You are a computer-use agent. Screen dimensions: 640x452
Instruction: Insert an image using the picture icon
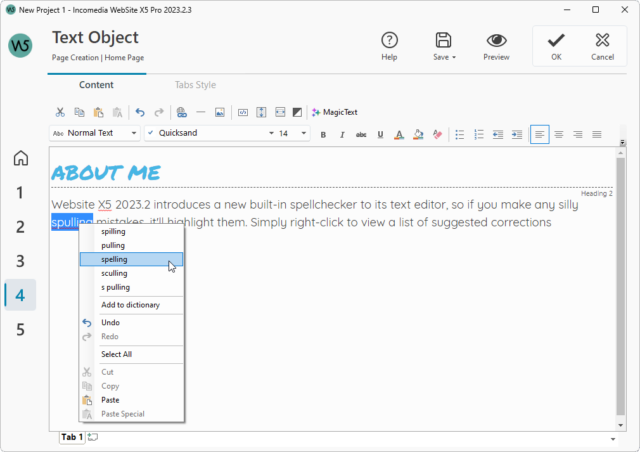[x=220, y=112]
